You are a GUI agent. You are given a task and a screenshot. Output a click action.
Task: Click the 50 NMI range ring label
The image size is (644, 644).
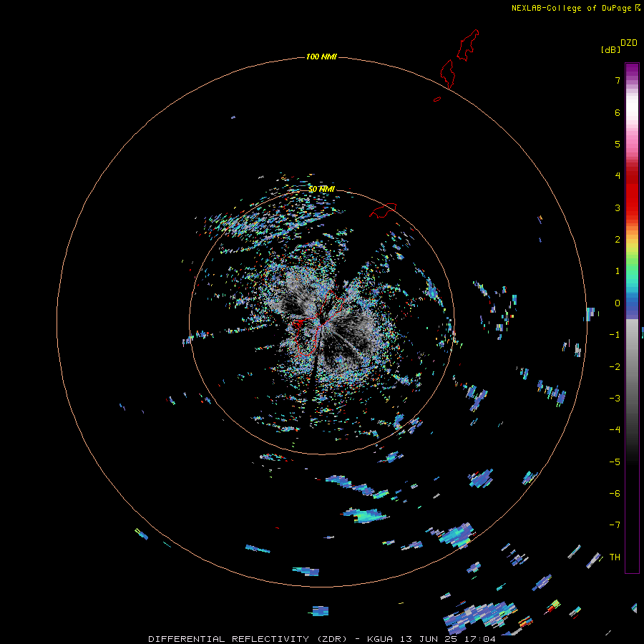coord(321,189)
